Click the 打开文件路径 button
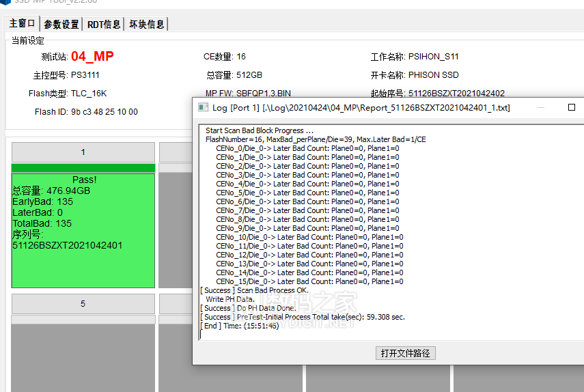The height and width of the screenshot is (392, 584). point(406,353)
